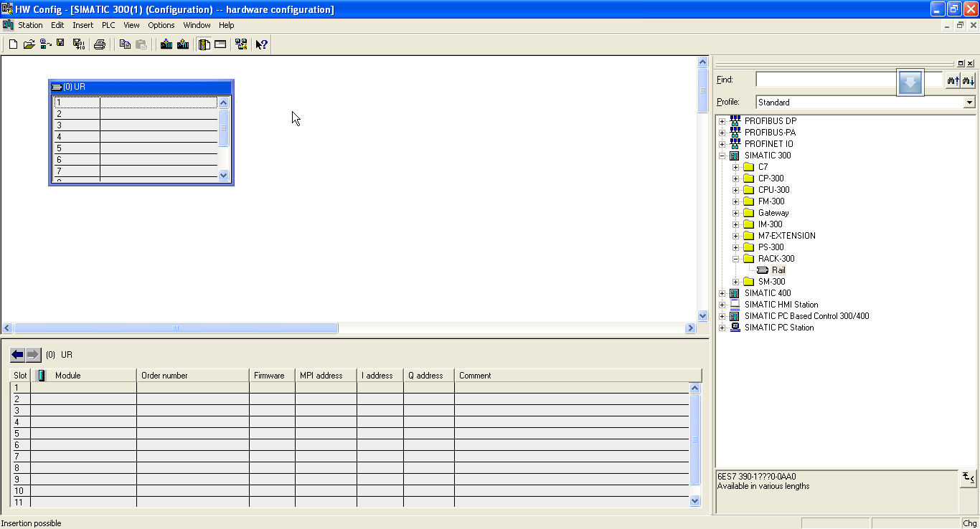Image resolution: width=980 pixels, height=529 pixels.
Task: Create a new station using toolbar icon
Action: point(13,44)
